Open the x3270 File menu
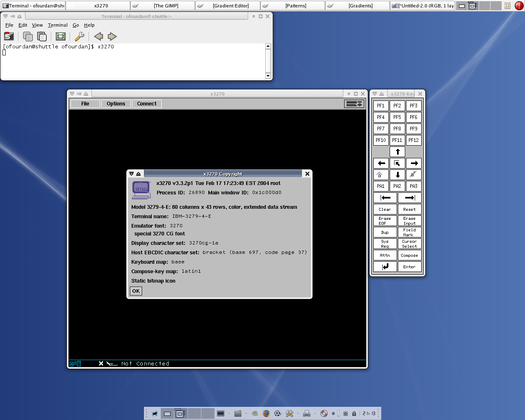This screenshot has height=420, width=525. point(85,104)
